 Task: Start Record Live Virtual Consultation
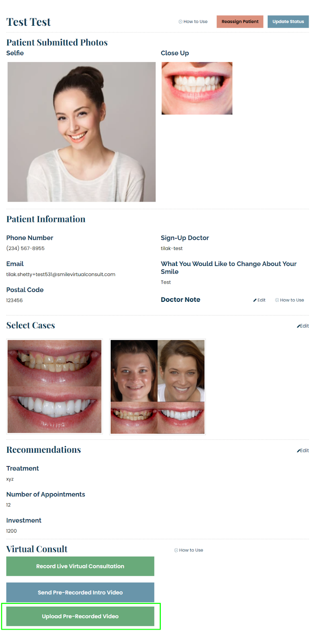(x=80, y=566)
